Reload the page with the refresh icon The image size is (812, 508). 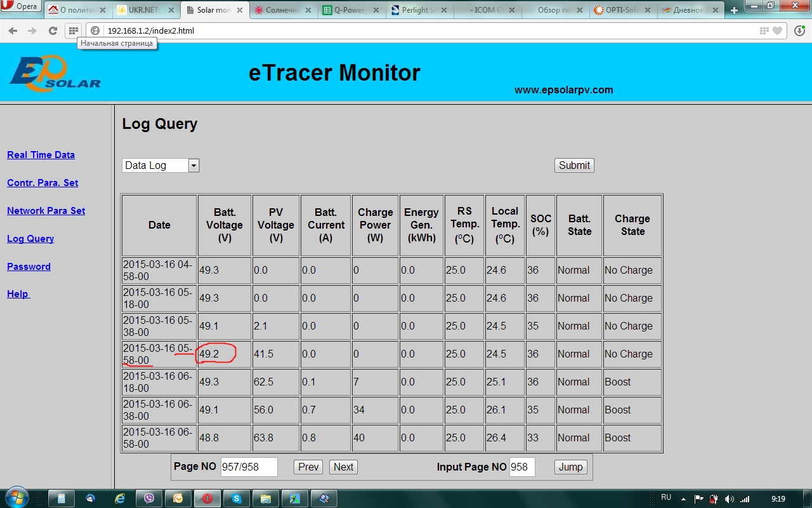click(53, 30)
